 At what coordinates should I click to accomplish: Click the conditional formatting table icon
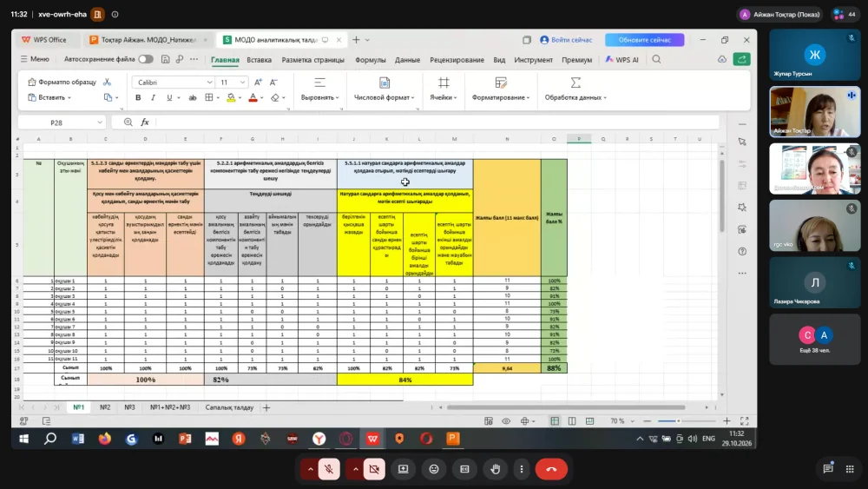[x=501, y=83]
